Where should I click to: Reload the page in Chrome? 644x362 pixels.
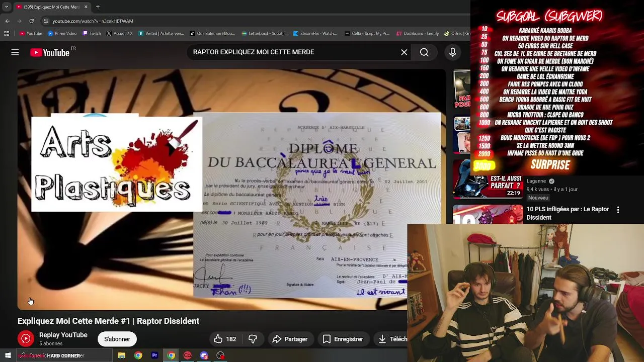coord(31,21)
